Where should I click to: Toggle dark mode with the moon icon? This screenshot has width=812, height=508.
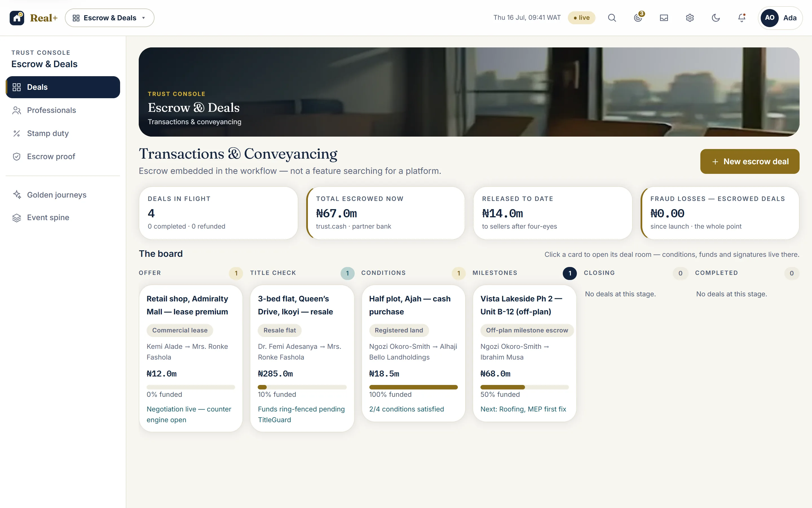(716, 18)
